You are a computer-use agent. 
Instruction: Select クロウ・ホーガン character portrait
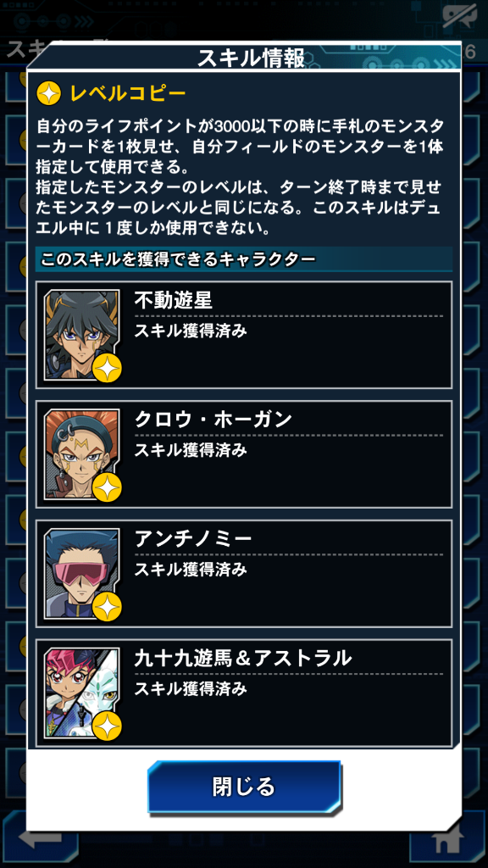coord(82,454)
